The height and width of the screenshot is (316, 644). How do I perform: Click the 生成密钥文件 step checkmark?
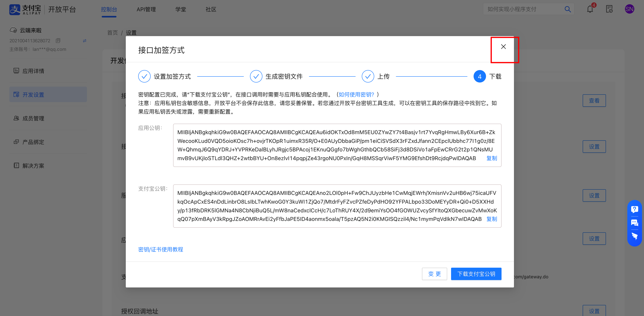click(x=256, y=76)
